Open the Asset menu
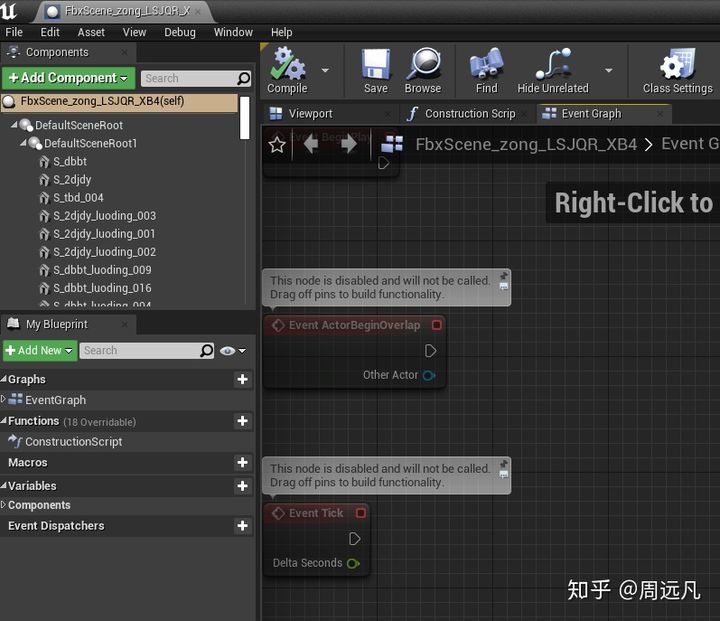720x621 pixels. pyautogui.click(x=91, y=32)
